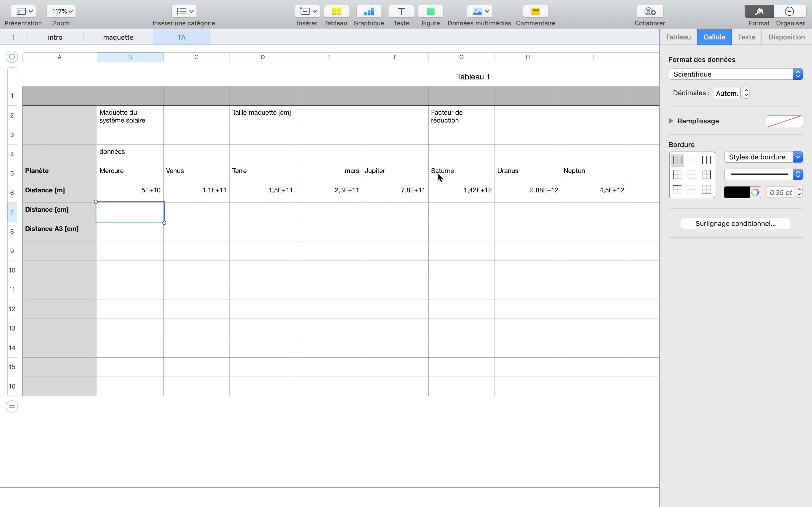The height and width of the screenshot is (507, 812).
Task: Add a Commentaire note icon
Action: 535,11
